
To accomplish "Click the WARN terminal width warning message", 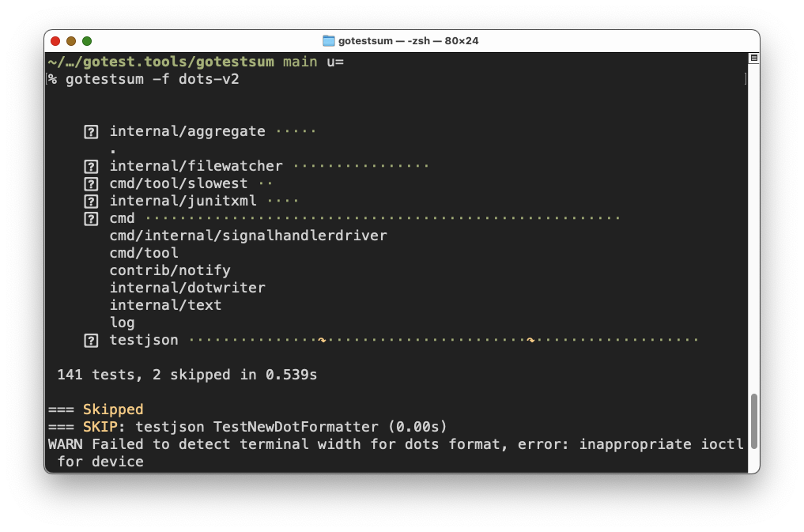I will tap(316, 444).
